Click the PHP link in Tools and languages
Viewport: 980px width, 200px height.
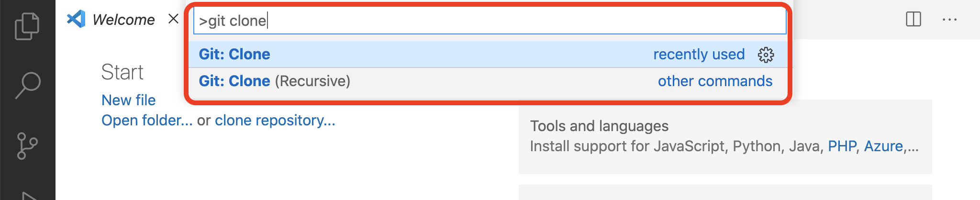point(842,146)
